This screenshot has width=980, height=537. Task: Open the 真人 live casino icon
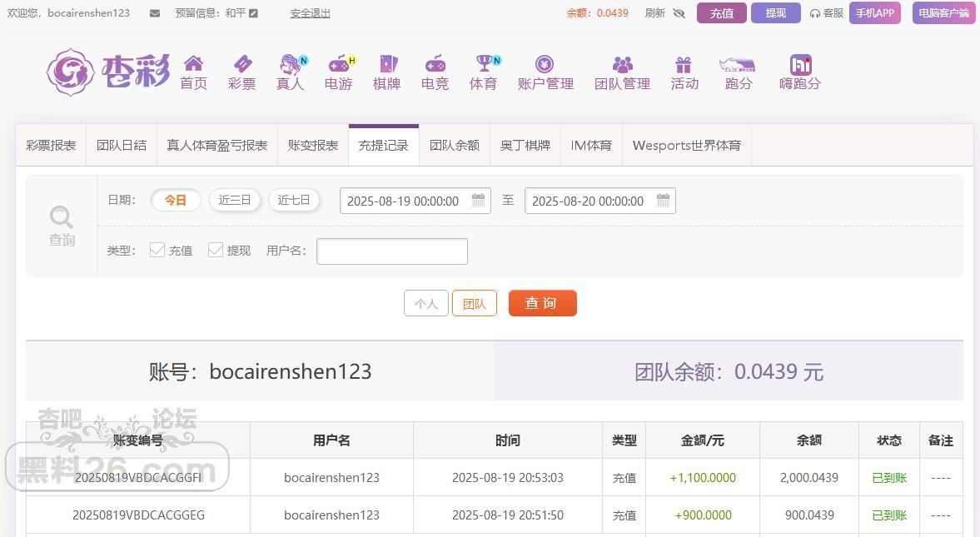pos(290,65)
